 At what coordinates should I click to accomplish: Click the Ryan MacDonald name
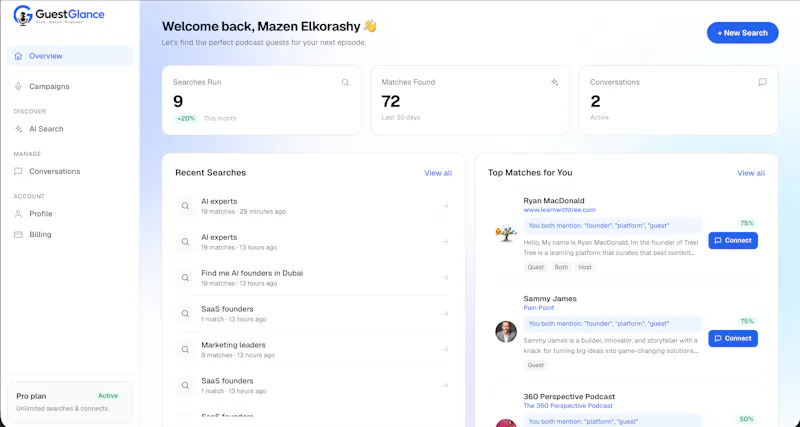click(554, 200)
